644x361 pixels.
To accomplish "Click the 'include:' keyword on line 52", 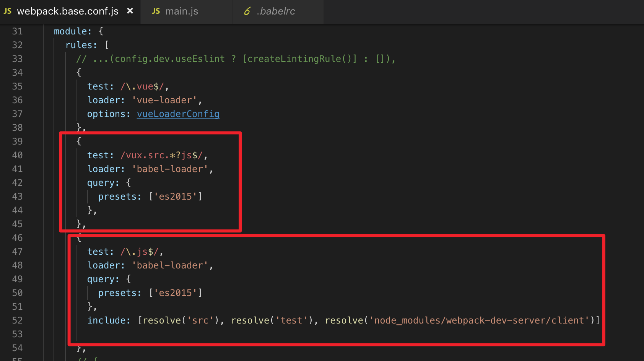I will [109, 320].
